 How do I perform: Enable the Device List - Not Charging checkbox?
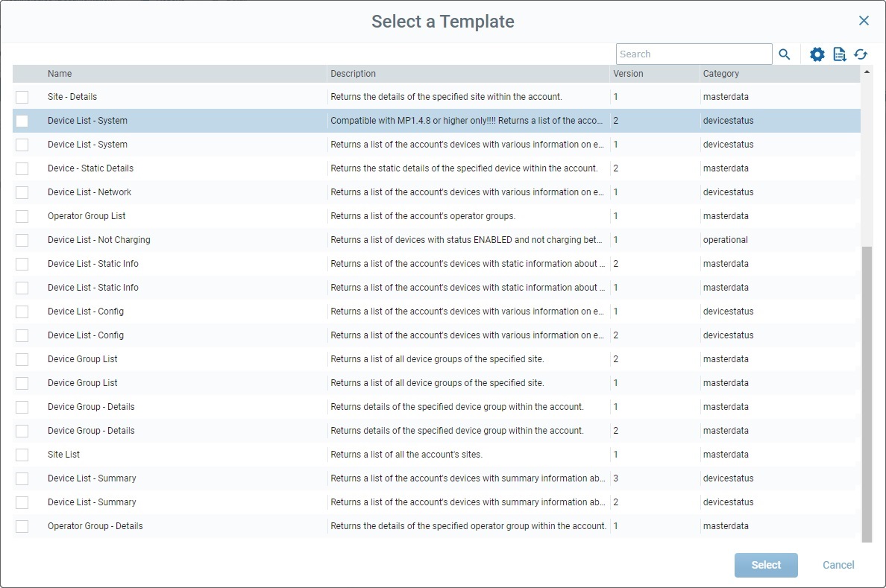22,240
